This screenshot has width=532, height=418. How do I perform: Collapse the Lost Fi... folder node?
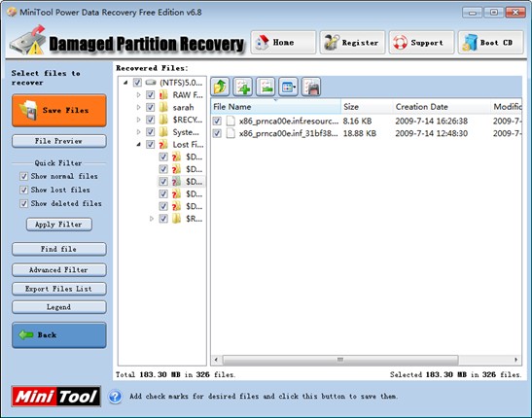point(138,145)
